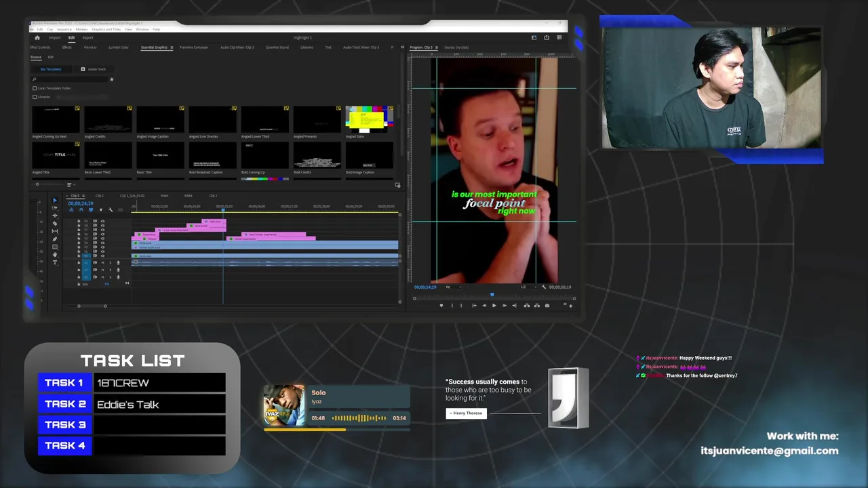Solo audio track A1

point(111,262)
